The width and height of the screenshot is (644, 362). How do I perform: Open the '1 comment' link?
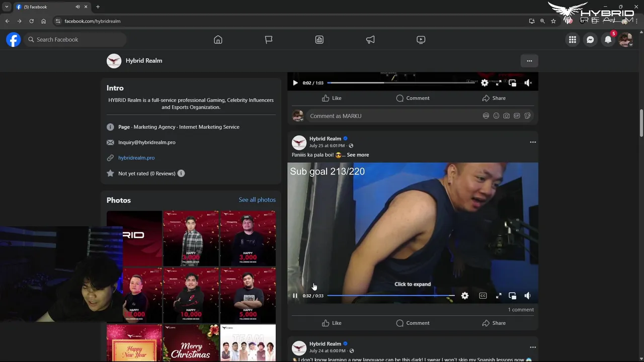point(521,310)
